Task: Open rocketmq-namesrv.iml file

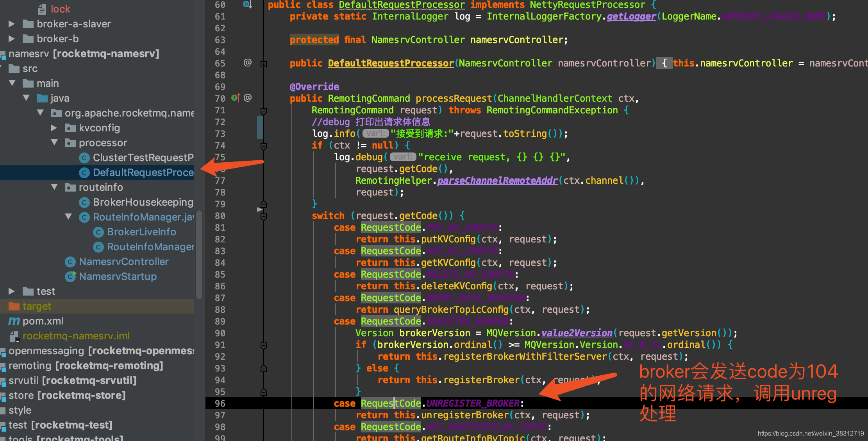Action: point(70,336)
